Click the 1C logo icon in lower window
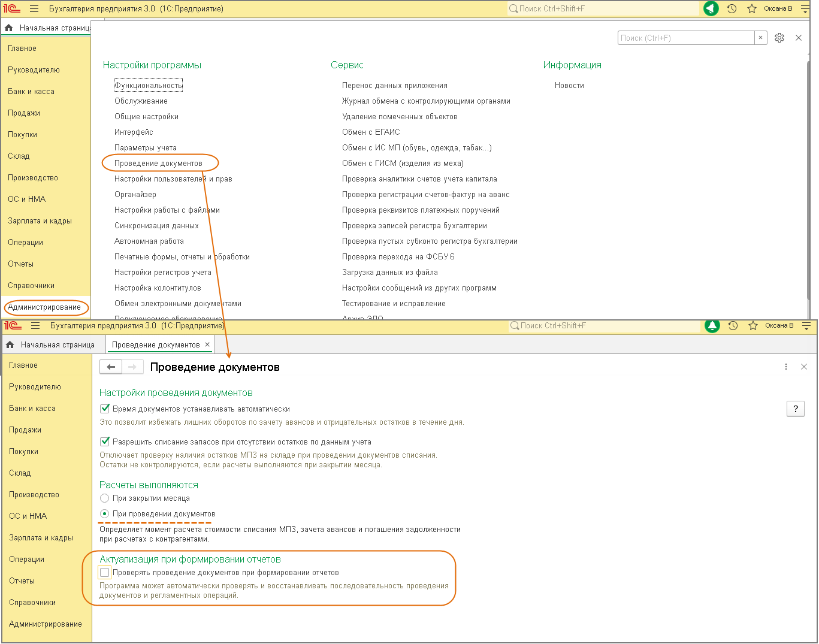This screenshot has width=819, height=644. click(13, 326)
